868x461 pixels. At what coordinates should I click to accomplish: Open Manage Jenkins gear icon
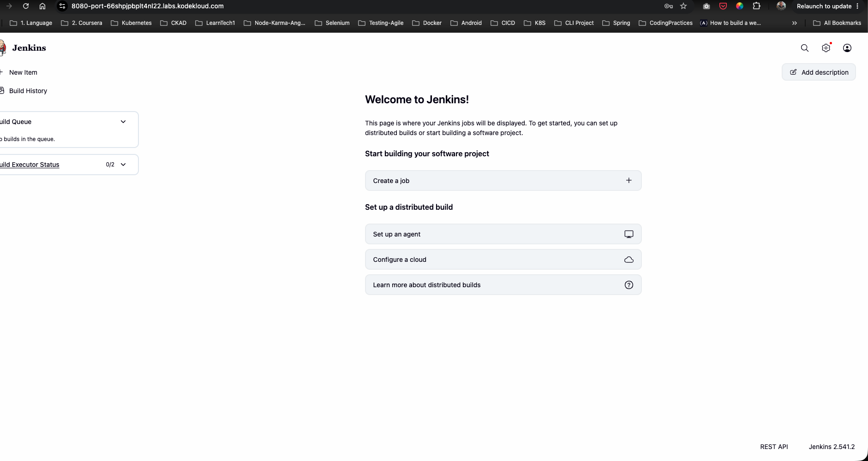click(826, 48)
